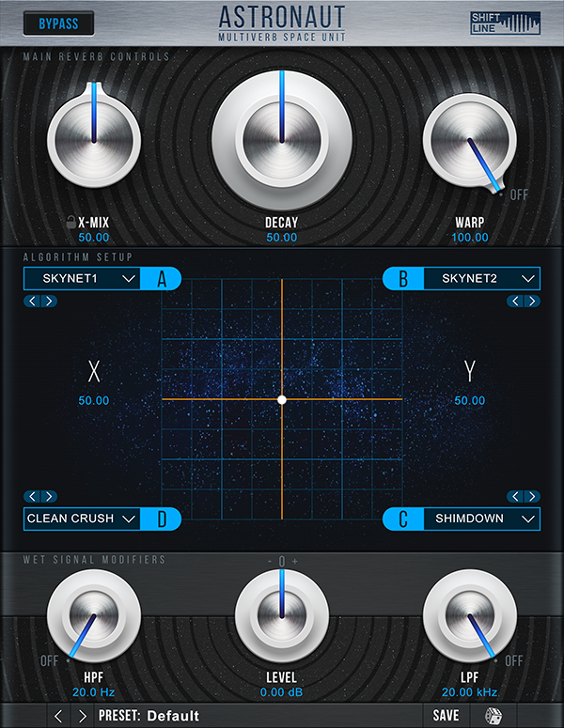
Task: Click the HPF knob
Action: click(94, 616)
